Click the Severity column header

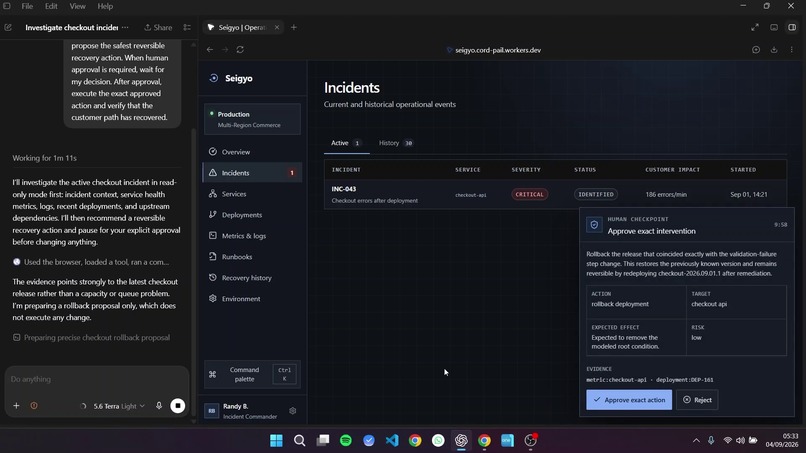tap(526, 170)
